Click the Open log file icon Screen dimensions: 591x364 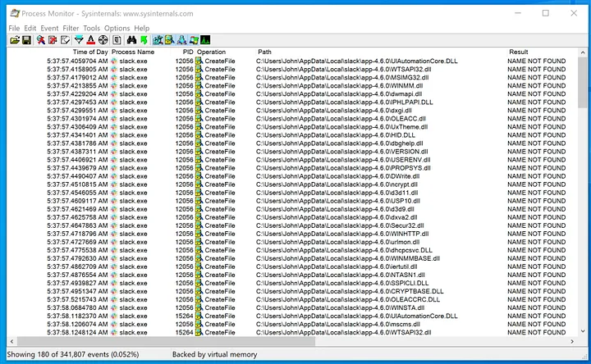[x=14, y=39]
